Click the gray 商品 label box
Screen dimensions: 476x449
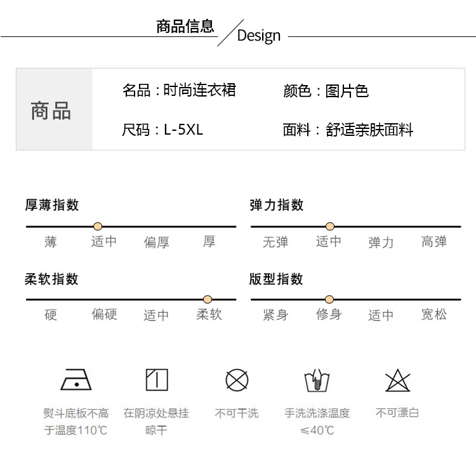[x=51, y=111]
